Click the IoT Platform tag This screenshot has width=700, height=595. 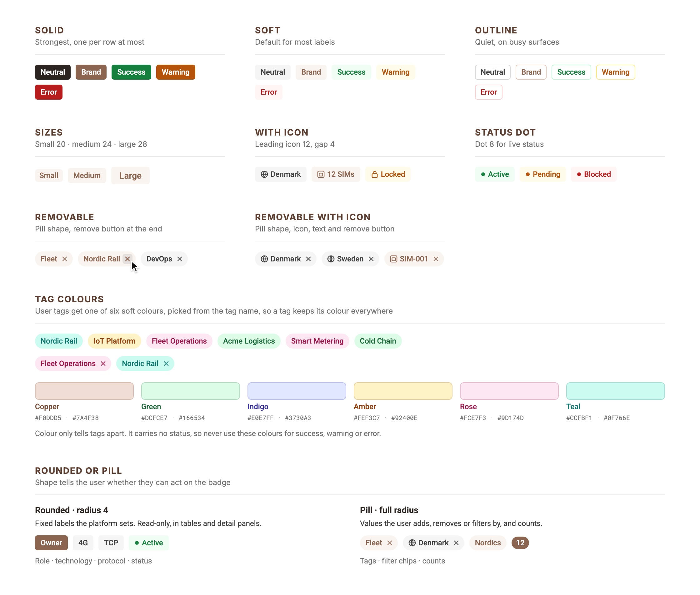(114, 341)
